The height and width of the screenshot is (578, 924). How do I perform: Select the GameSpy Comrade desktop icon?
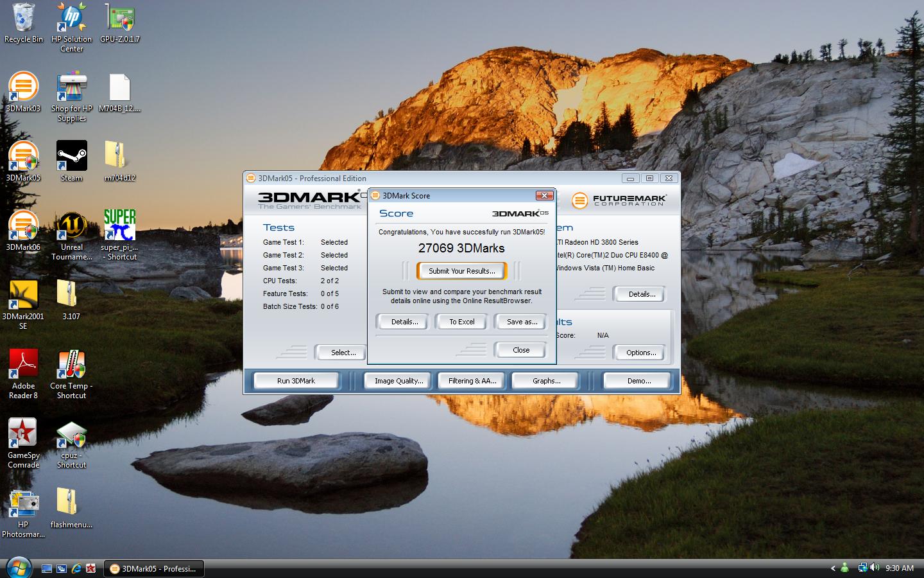pyautogui.click(x=23, y=444)
